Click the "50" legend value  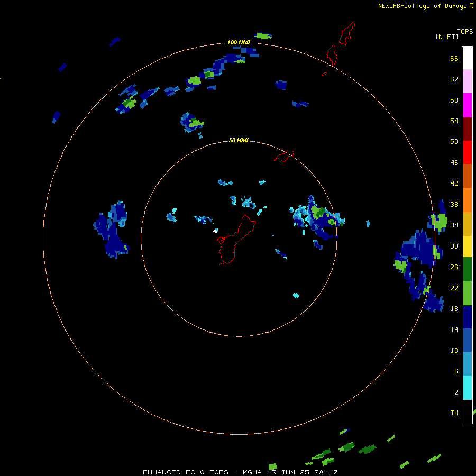point(454,142)
